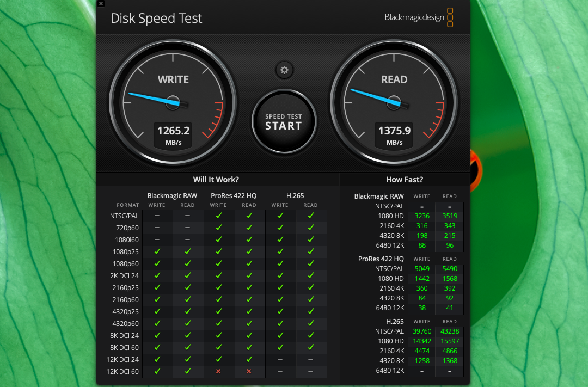Screen dimensions: 588x387
Task: Click the 12K DCI 60 format row label
Action: tap(122, 371)
